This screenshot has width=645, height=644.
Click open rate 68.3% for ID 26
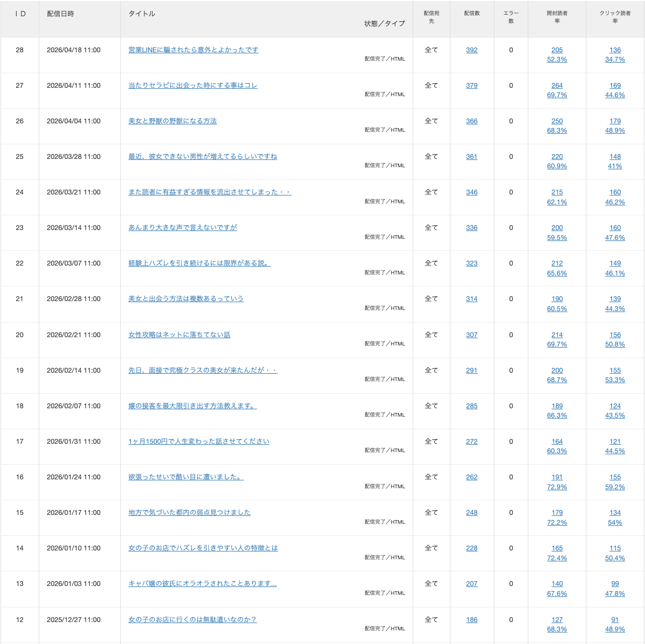point(557,131)
